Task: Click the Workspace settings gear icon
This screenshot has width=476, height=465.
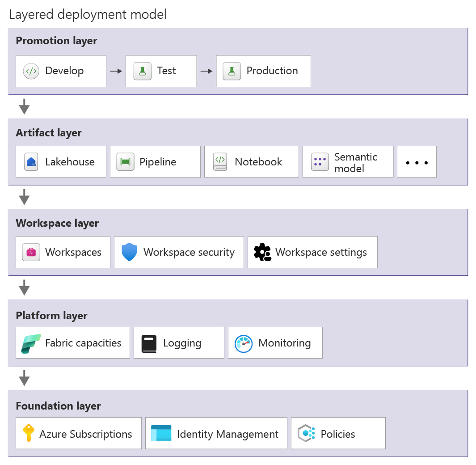Action: [263, 252]
